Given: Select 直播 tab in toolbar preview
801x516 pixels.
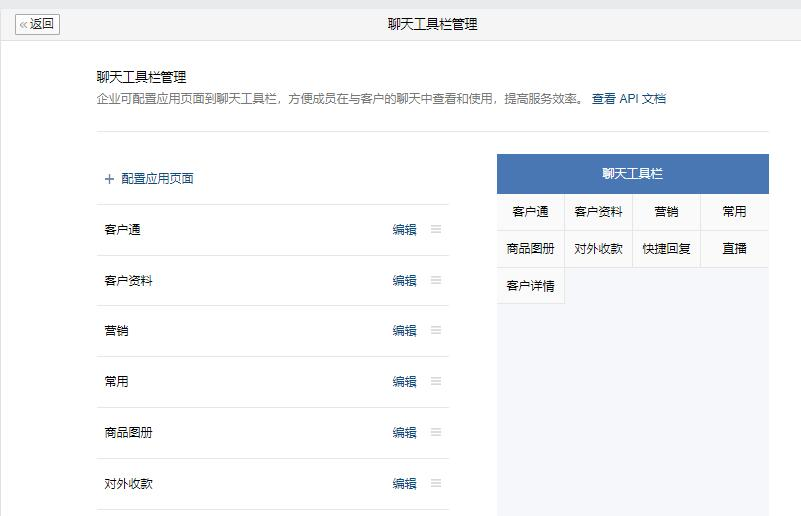Looking at the screenshot, I should point(735,249).
